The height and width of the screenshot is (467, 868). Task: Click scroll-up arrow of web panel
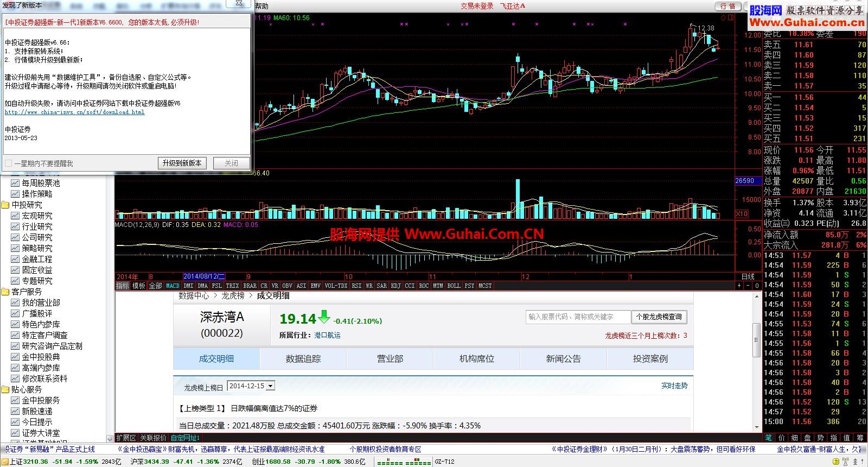(x=756, y=297)
